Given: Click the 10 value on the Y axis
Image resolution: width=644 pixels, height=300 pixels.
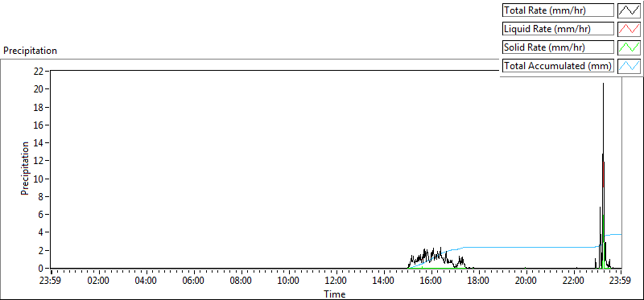Looking at the screenshot, I should point(39,179).
